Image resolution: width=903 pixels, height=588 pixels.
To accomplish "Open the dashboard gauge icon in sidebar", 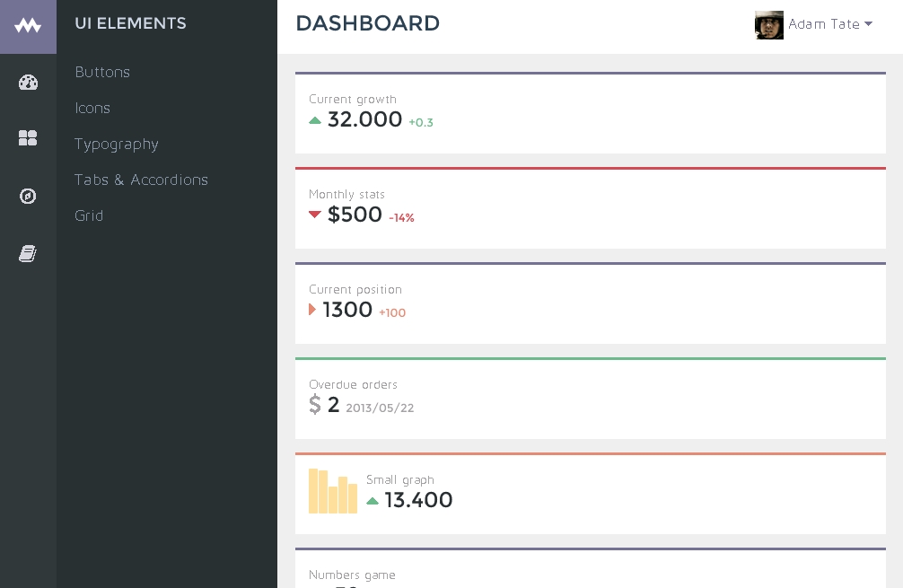I will pos(28,83).
